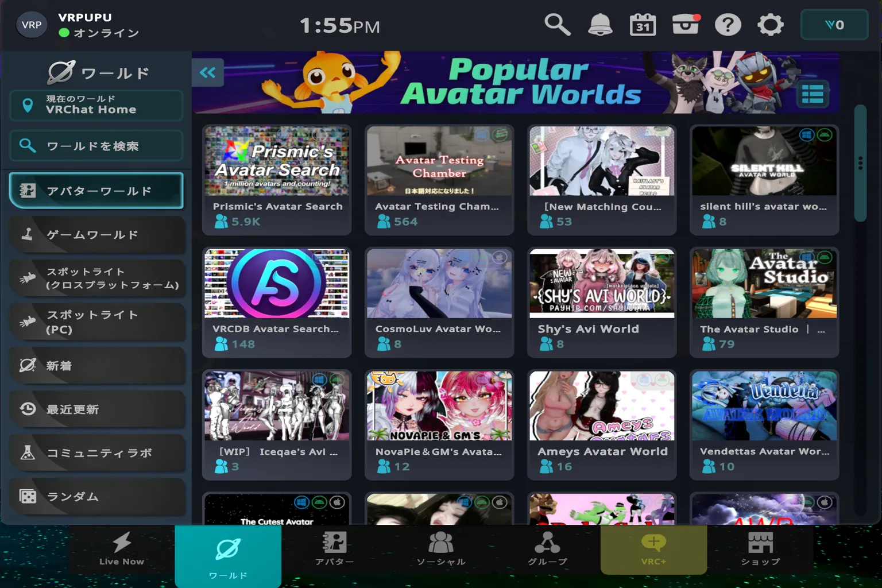882x588 pixels.
Task: Open NovaPie & GM's Avatar world thumbnail
Action: coord(439,406)
